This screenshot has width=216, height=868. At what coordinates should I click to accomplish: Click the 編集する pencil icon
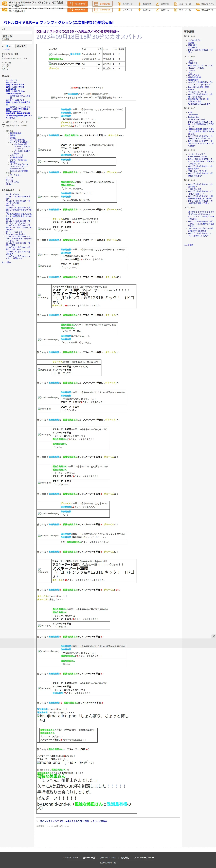pos(157,4)
